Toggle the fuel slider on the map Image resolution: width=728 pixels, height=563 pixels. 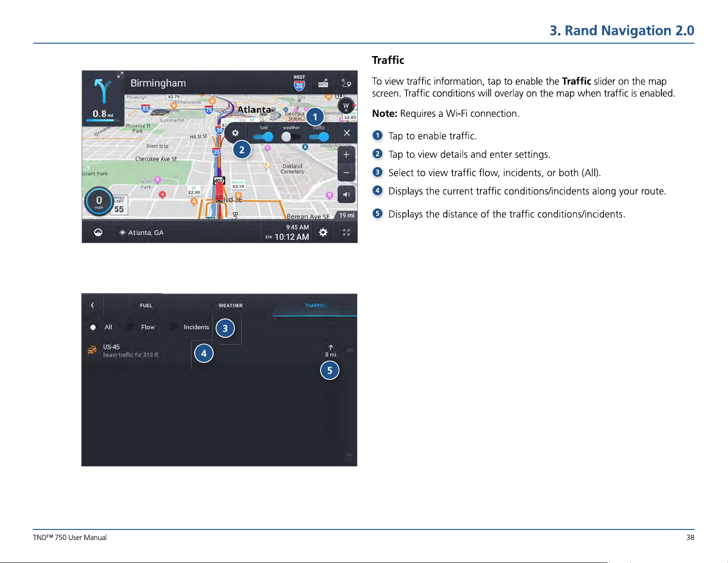(x=263, y=136)
